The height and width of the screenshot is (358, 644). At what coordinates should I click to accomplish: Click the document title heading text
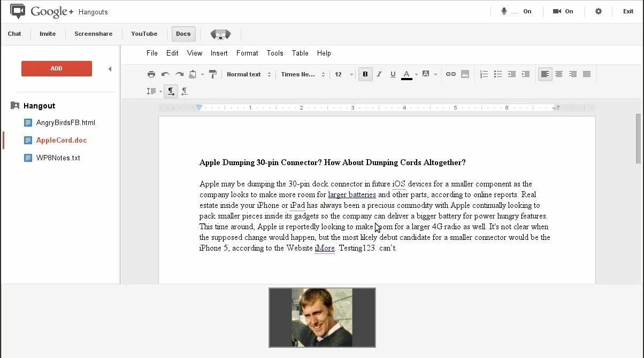[332, 162]
